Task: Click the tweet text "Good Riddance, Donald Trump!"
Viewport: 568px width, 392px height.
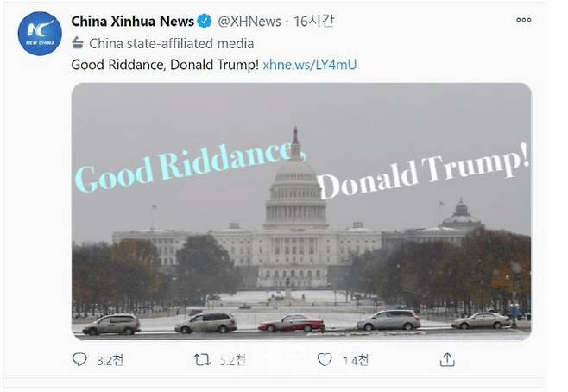Action: 164,65
